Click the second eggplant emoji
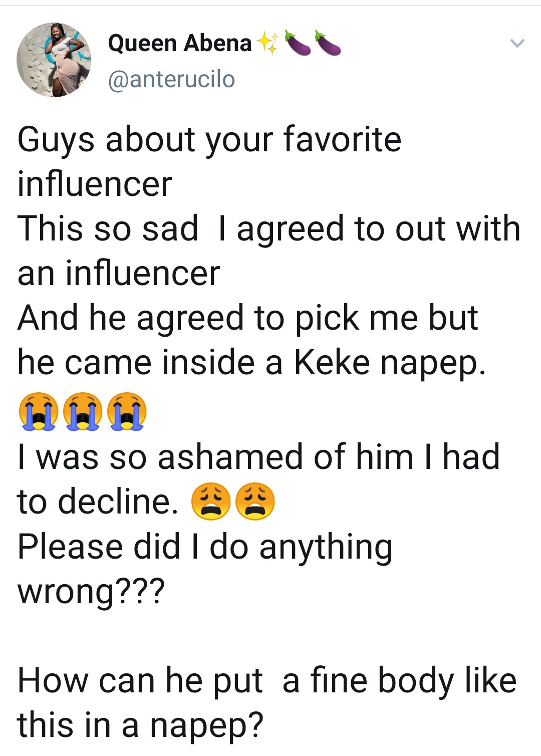 coord(328,43)
